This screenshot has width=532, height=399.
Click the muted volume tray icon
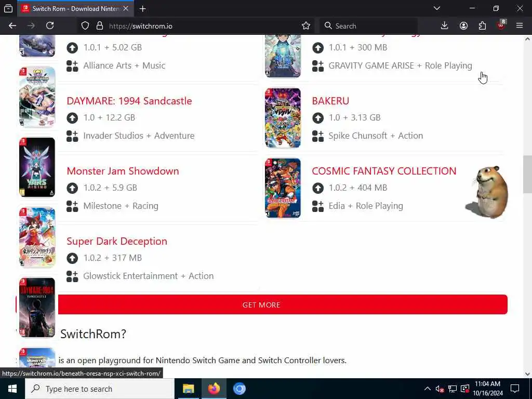pyautogui.click(x=440, y=389)
